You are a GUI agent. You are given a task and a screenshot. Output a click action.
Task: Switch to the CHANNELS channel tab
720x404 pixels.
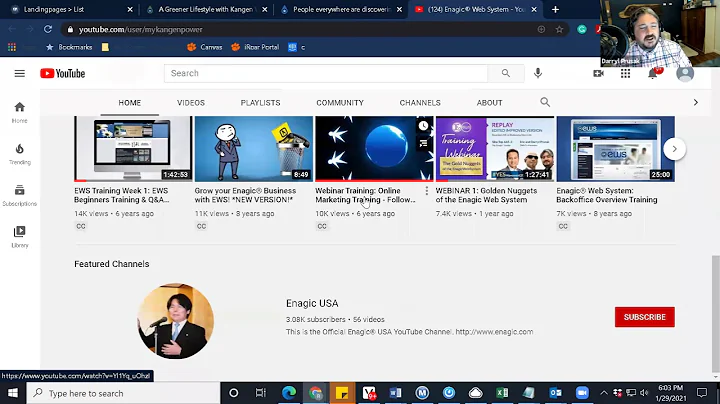pos(420,103)
